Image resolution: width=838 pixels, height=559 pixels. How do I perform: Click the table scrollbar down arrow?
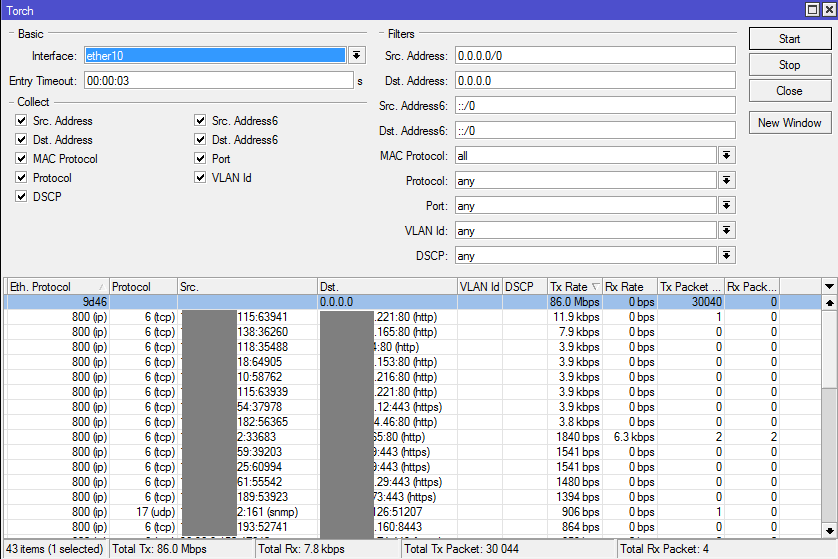pyautogui.click(x=829, y=531)
